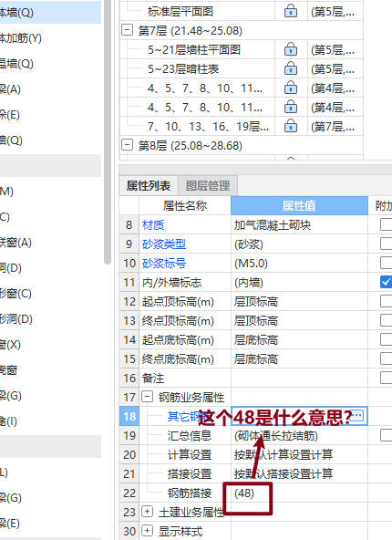Select the (砌体通长拉结筋) value cell
Image resolution: width=392 pixels, height=540 pixels.
click(x=299, y=436)
